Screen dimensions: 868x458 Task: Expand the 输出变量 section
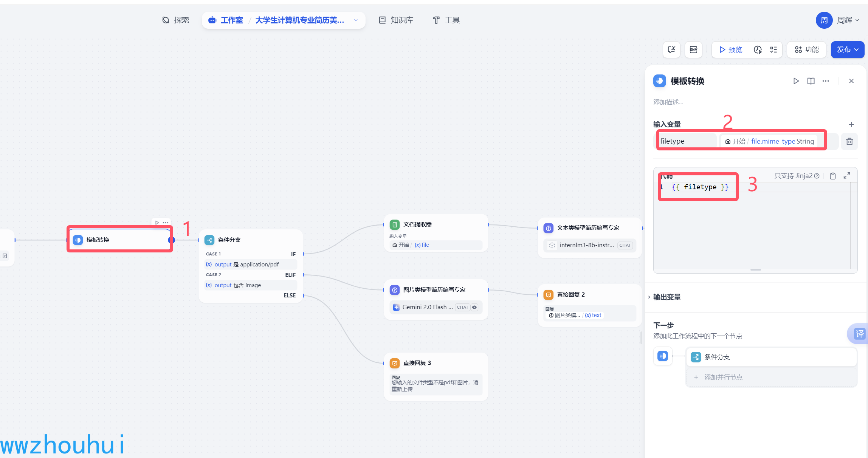[x=667, y=297]
